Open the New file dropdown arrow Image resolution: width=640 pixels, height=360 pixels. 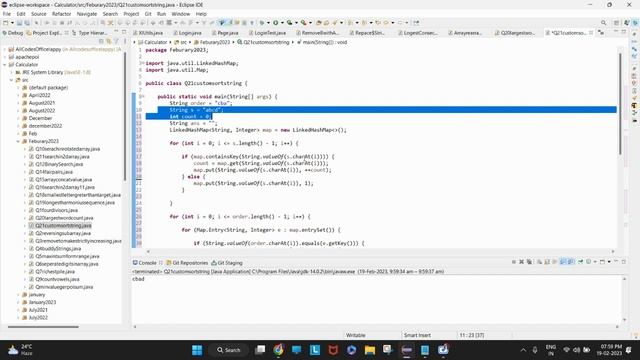click(x=12, y=23)
